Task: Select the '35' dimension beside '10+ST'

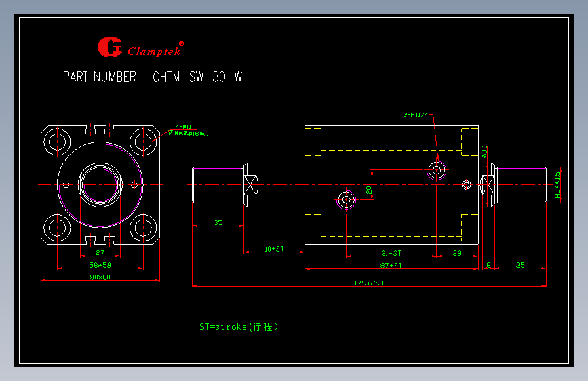Action: pos(218,223)
